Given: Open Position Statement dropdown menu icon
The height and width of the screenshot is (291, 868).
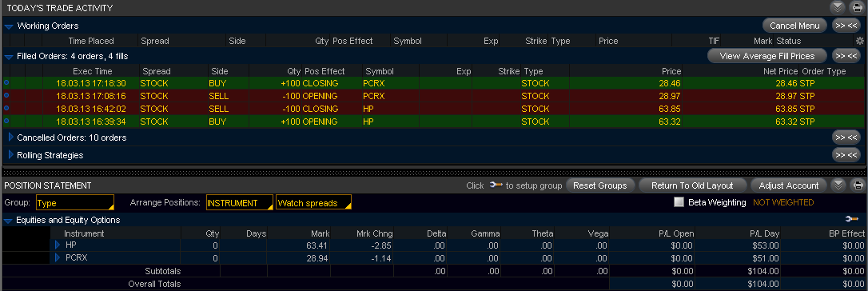Looking at the screenshot, I should [838, 185].
